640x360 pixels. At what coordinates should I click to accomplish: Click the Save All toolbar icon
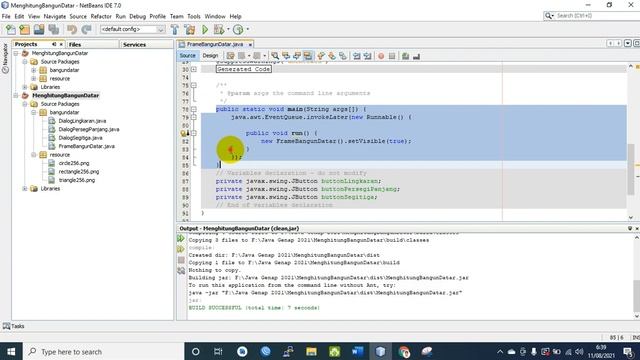pos(53,29)
